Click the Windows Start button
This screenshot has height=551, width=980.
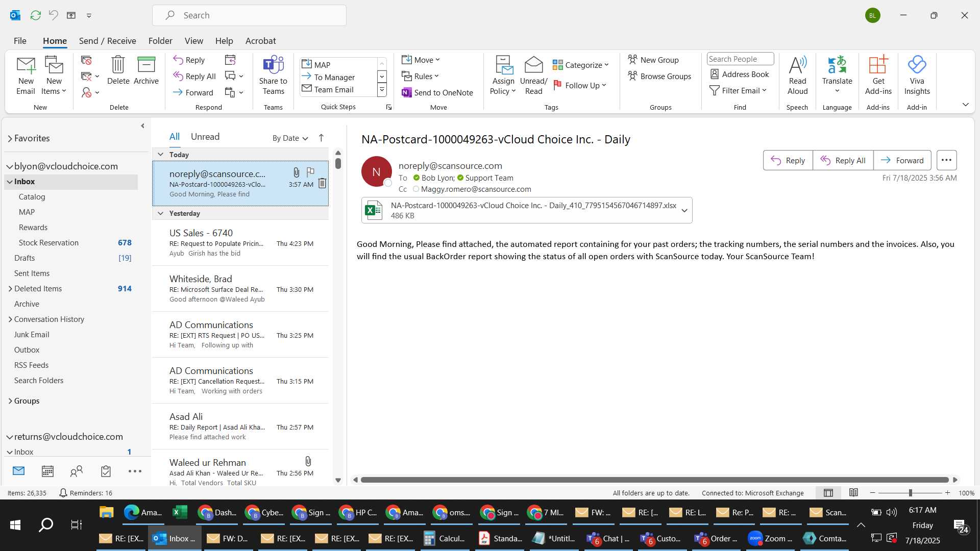tap(15, 524)
